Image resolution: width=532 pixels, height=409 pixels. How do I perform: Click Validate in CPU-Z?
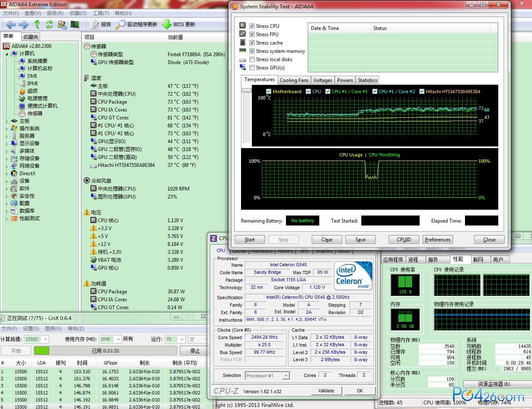(326, 391)
